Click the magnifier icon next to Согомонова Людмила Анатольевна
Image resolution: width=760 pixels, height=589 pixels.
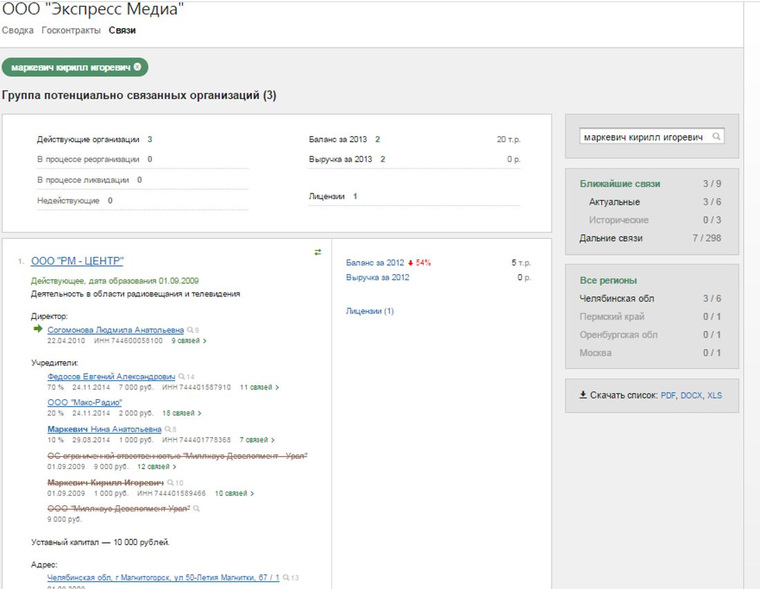pos(190,330)
